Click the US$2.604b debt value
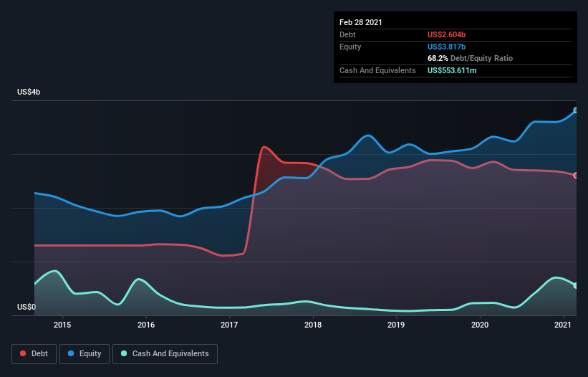The width and height of the screenshot is (588, 377). 446,34
